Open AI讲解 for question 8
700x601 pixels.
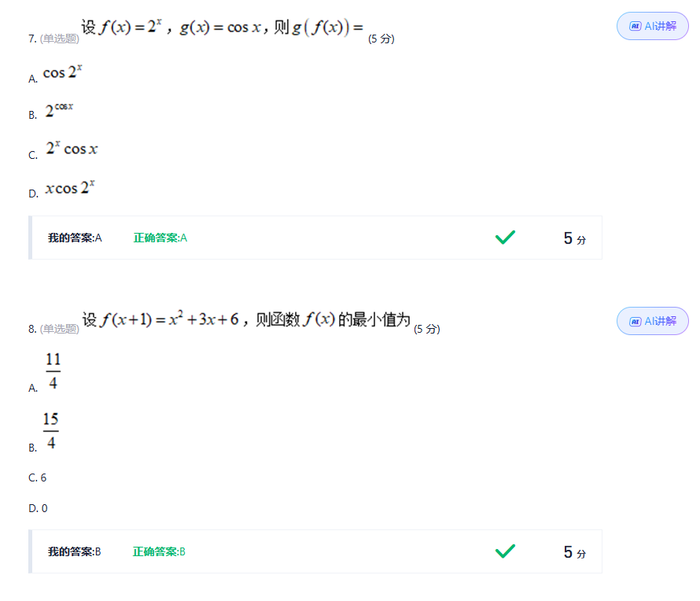tap(653, 321)
